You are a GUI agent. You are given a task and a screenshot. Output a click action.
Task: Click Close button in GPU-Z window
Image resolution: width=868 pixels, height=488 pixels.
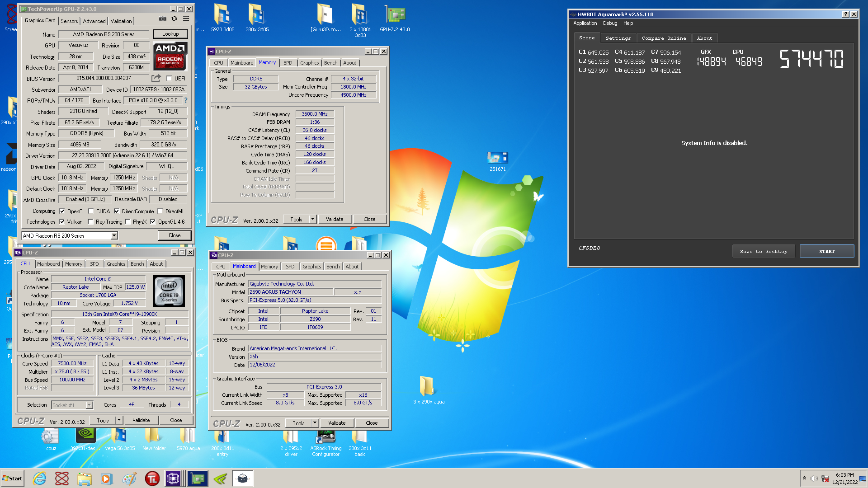click(x=175, y=235)
